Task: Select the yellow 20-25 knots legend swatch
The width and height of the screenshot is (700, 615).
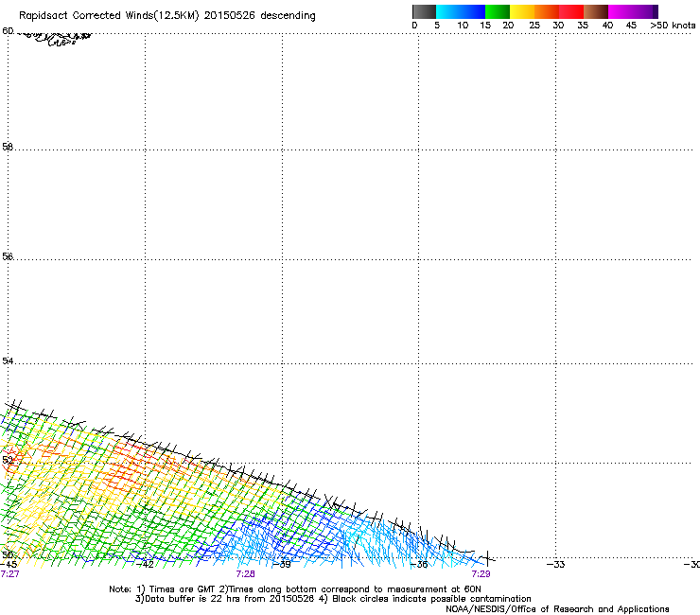Action: 522,11
